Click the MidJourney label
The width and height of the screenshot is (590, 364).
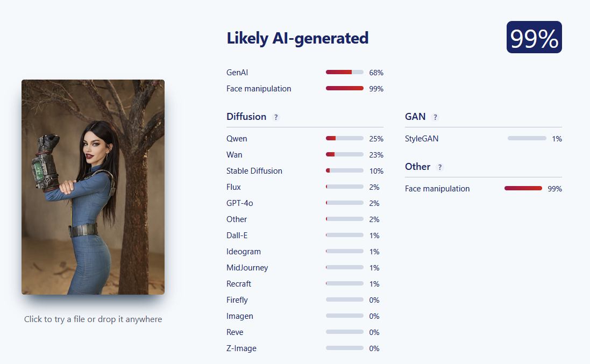pos(247,268)
